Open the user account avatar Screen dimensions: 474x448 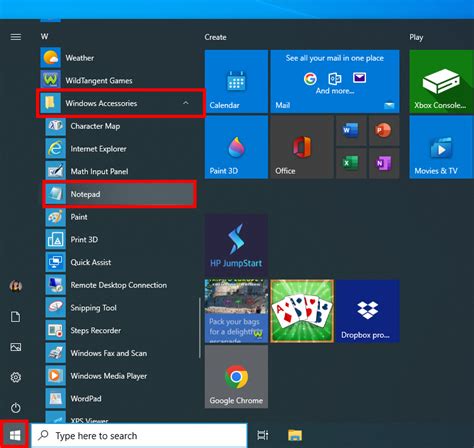[x=16, y=286]
